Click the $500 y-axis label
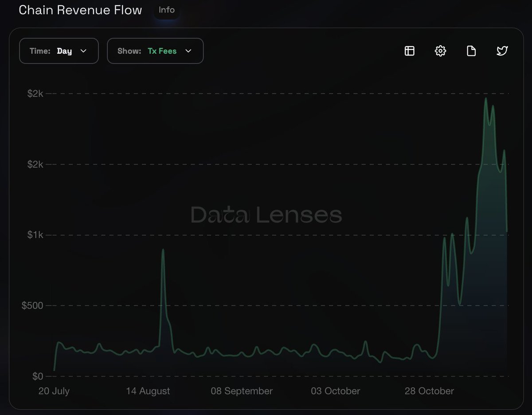The image size is (532, 415). (x=32, y=305)
